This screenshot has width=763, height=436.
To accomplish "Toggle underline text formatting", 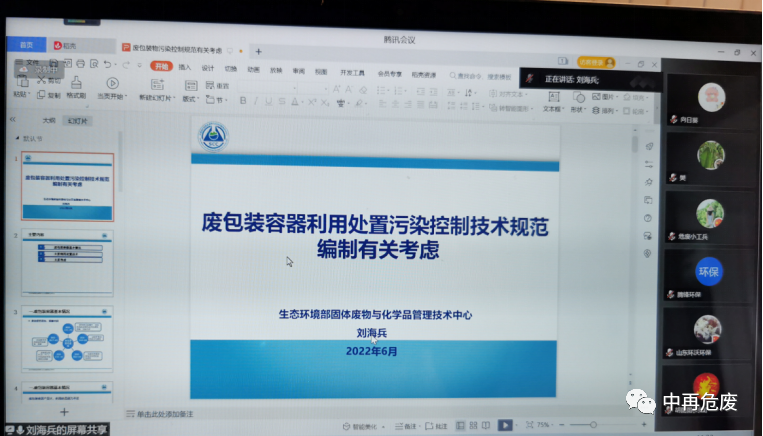I will coord(269,101).
